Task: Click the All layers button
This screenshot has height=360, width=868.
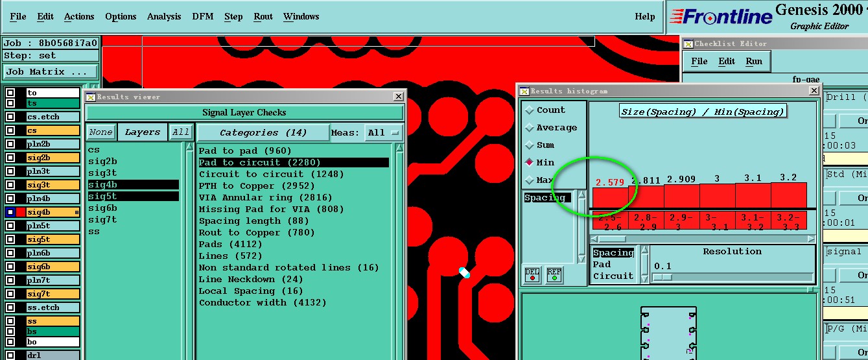Action: click(180, 132)
